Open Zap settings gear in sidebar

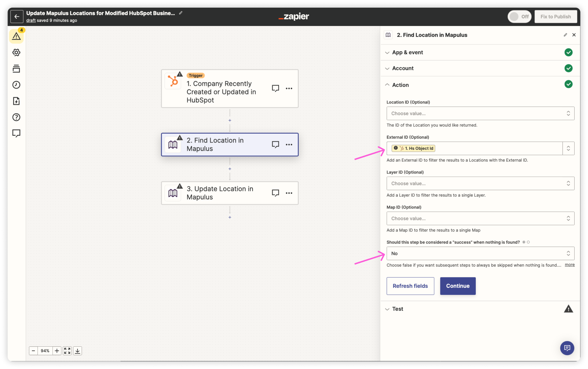pos(16,53)
